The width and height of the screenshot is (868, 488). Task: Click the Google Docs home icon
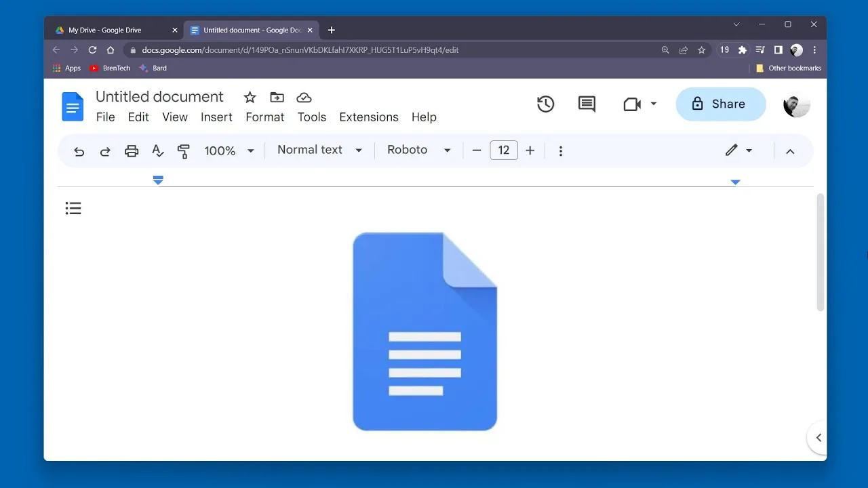73,106
